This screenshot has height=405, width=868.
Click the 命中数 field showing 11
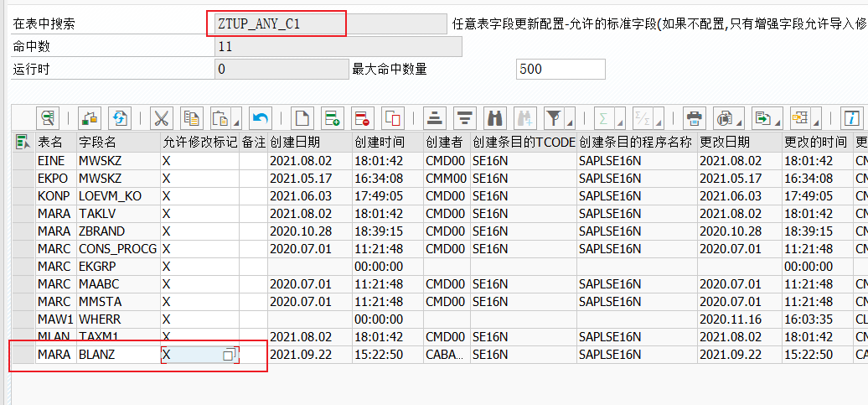click(x=338, y=47)
